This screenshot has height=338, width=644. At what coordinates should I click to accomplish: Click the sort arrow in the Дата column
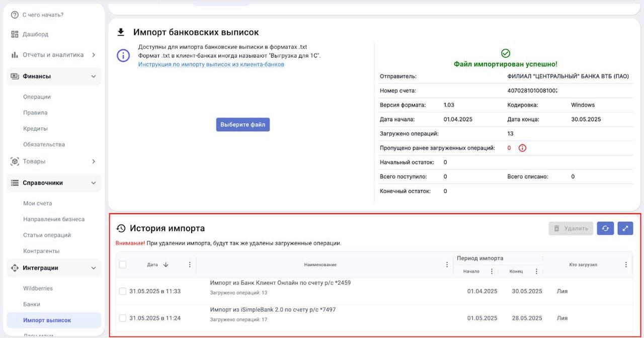(166, 265)
